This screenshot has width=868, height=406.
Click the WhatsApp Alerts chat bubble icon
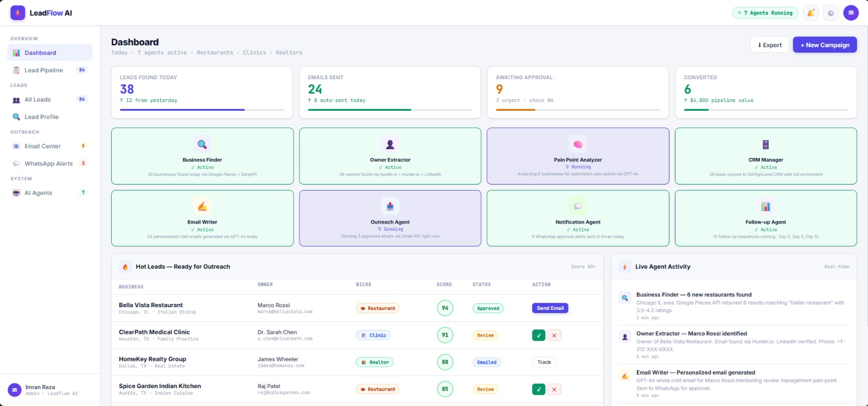(16, 163)
